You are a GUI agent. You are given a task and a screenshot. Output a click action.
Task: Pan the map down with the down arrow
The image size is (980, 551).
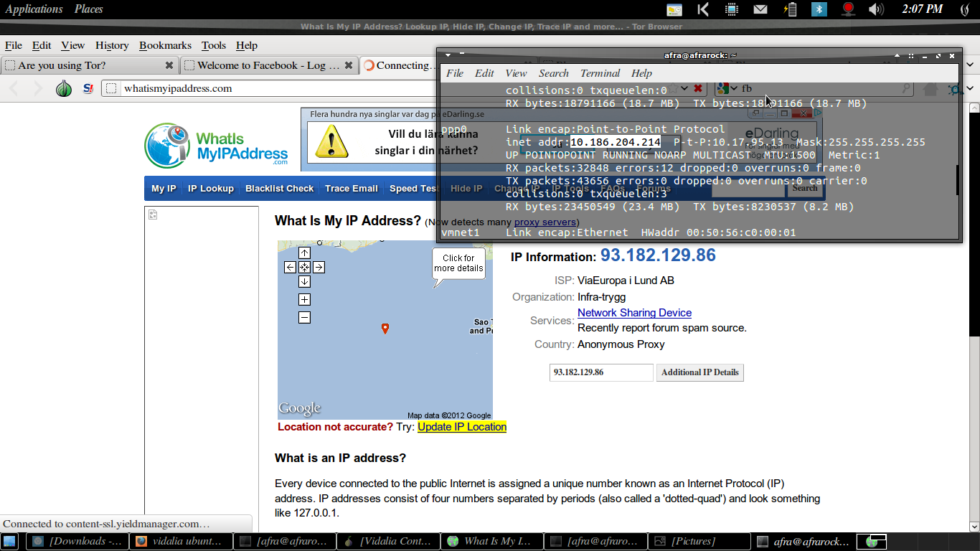[x=304, y=281]
